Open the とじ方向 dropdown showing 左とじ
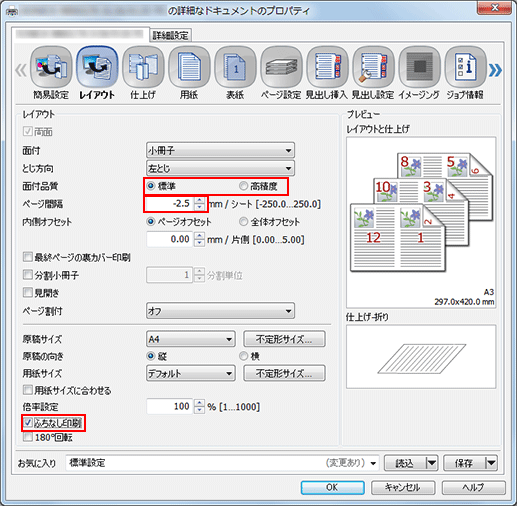 [x=220, y=168]
